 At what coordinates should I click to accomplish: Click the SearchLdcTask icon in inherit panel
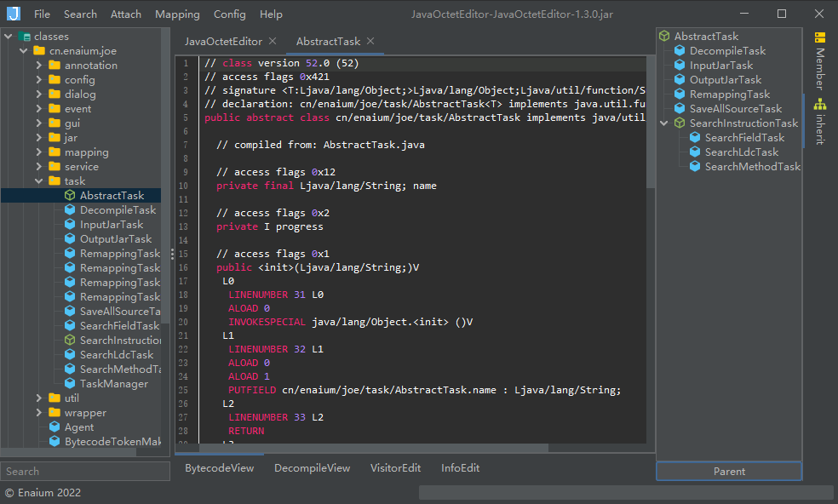[x=695, y=152]
